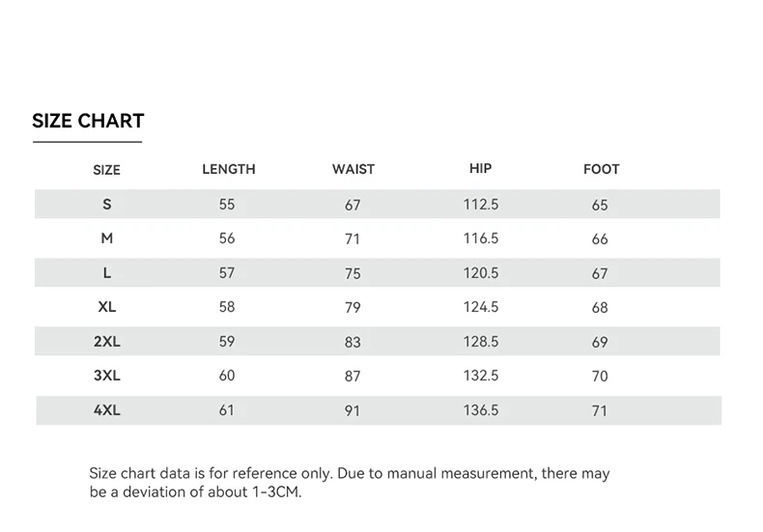Click the FOOT column header

[601, 169]
